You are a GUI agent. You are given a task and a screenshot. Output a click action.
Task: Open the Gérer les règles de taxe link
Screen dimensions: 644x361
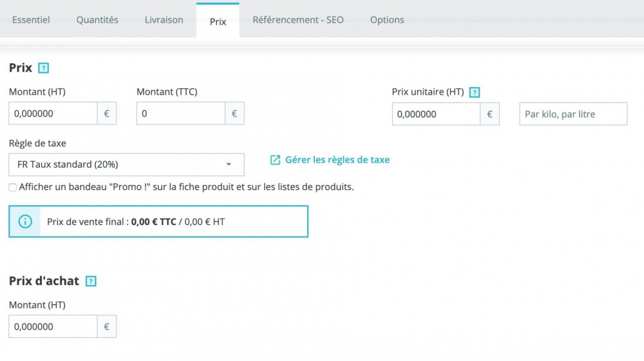337,160
